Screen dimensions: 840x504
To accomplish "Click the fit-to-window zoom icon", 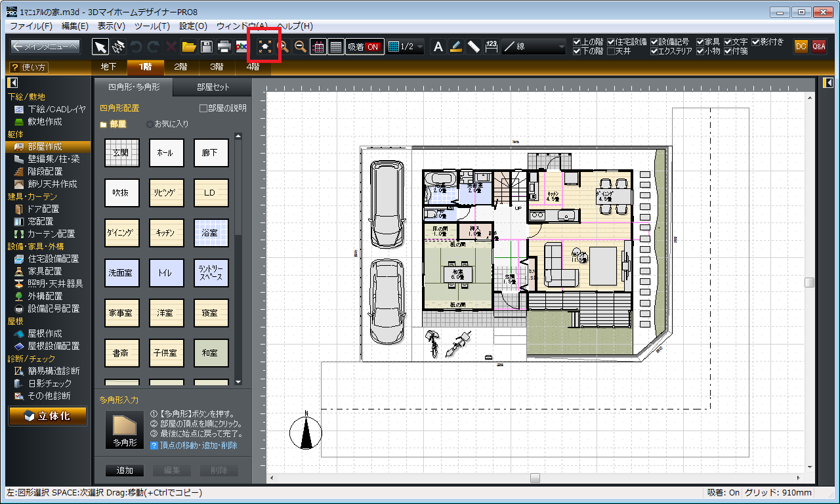I will click(x=264, y=47).
